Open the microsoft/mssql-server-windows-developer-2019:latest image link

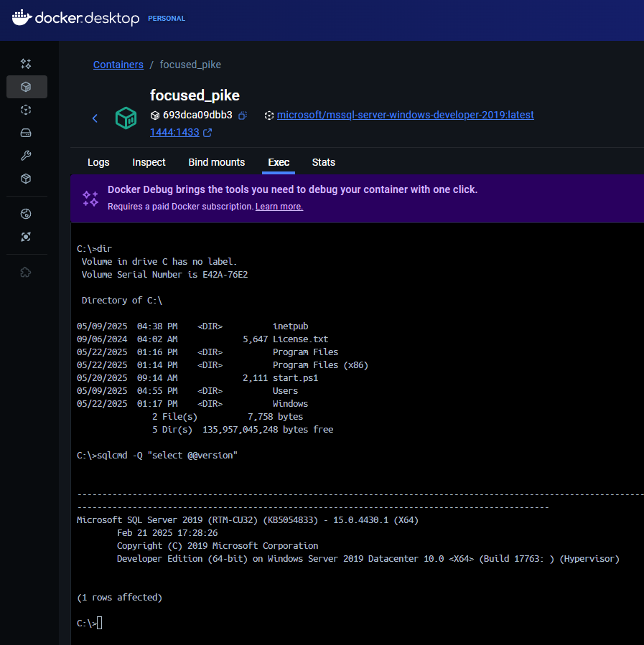(x=406, y=115)
